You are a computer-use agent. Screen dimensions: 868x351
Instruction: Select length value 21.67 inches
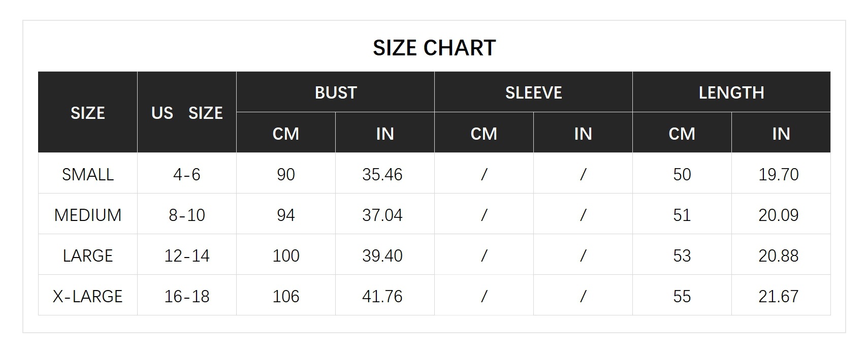(x=778, y=296)
